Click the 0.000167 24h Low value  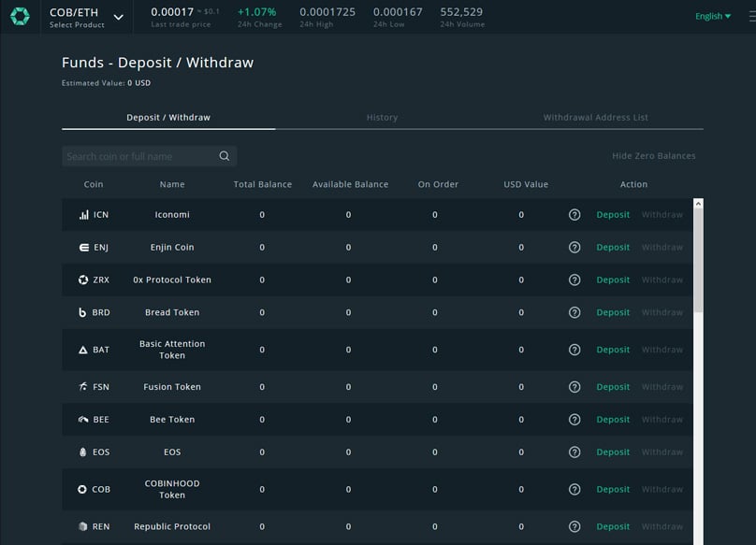tap(398, 11)
